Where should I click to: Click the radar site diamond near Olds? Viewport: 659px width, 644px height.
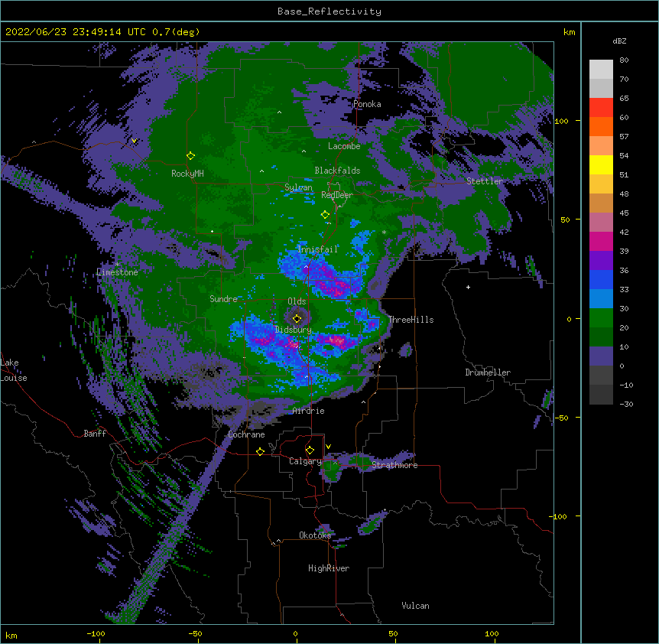(297, 319)
